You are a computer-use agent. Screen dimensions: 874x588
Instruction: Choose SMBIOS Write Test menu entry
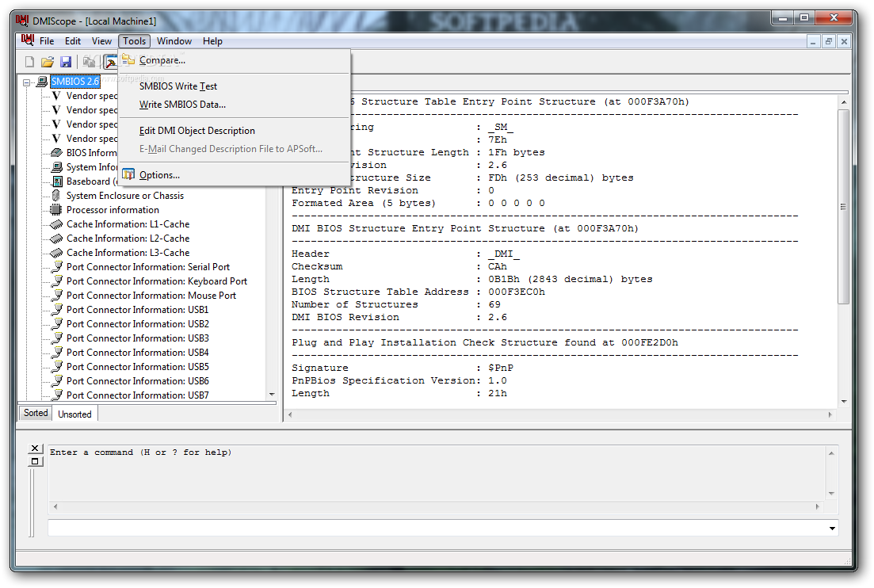click(x=235, y=86)
